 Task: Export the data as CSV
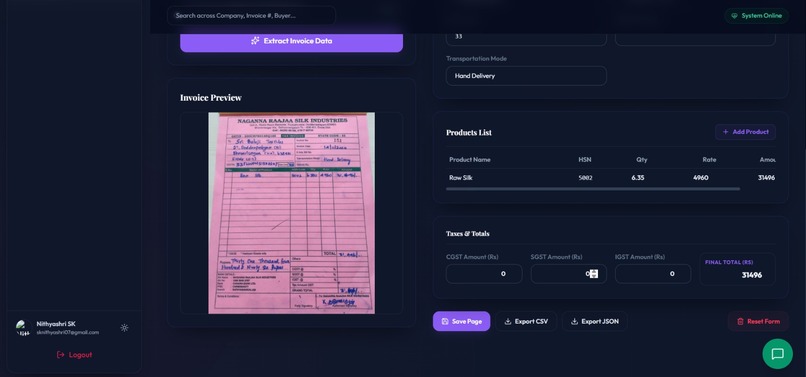click(x=526, y=321)
